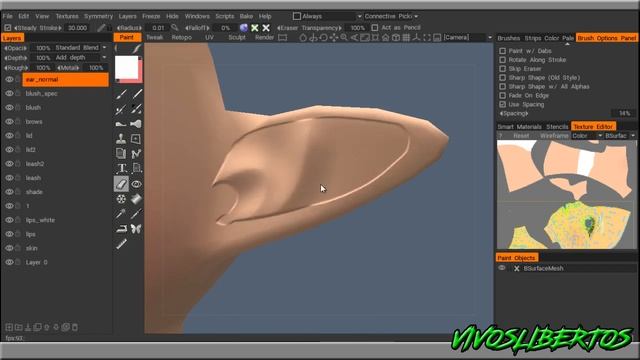Screen dimensions: 640x360
Task: Click the UV texture preview thumbnail
Action: [x=567, y=194]
